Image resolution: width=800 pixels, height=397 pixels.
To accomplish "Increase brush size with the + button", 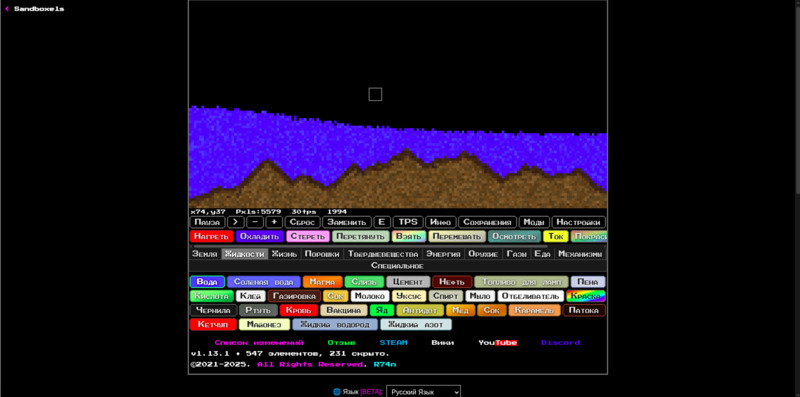I will (x=274, y=222).
